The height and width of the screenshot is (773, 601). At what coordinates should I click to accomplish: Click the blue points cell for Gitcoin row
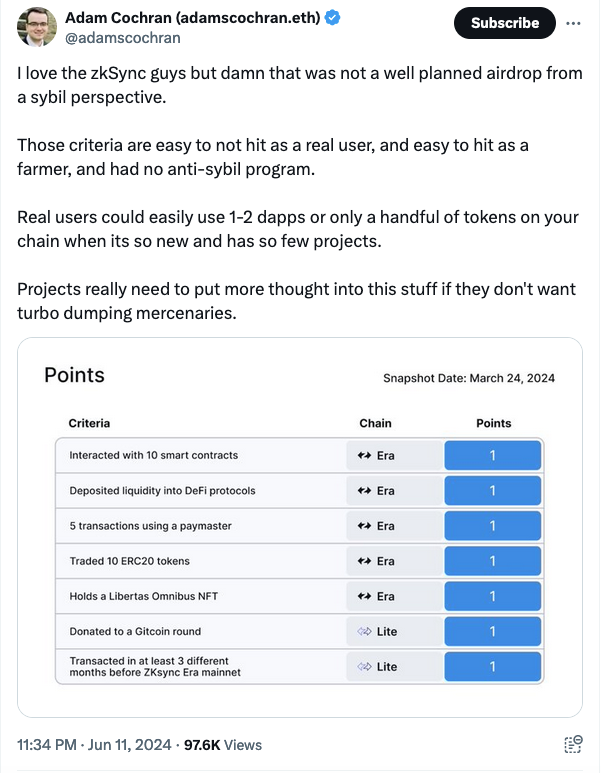tap(492, 631)
